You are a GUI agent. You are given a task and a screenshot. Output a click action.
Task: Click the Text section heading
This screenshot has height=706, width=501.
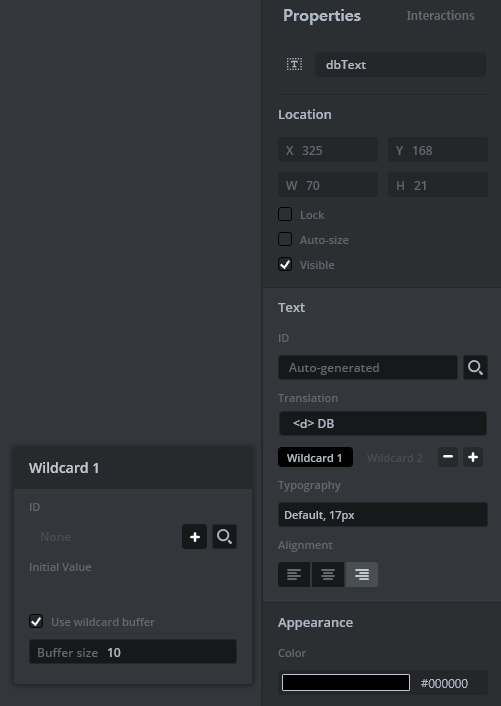click(291, 307)
